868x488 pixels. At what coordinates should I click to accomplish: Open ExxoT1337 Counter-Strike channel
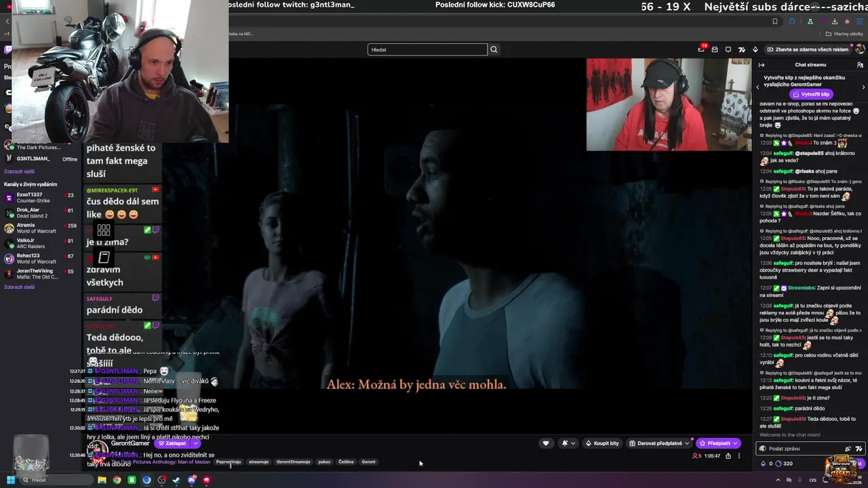pyautogui.click(x=39, y=197)
